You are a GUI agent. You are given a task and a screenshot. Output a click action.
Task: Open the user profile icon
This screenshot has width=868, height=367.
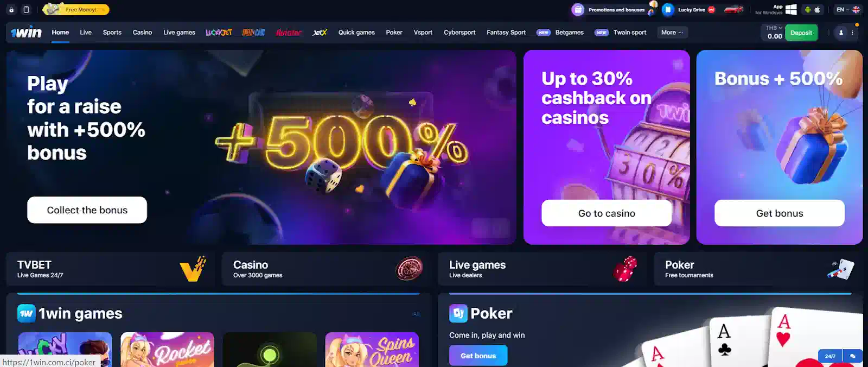(x=841, y=33)
